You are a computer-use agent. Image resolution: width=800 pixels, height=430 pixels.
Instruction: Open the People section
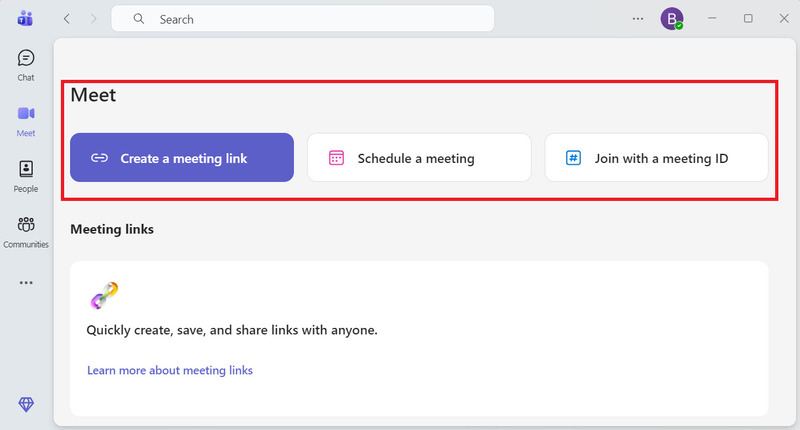tap(26, 176)
